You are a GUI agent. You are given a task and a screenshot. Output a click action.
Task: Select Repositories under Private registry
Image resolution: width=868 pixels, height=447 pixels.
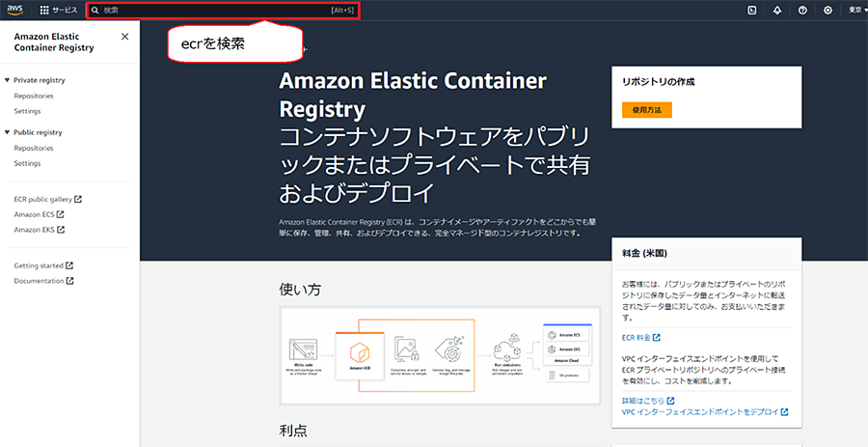(x=34, y=96)
